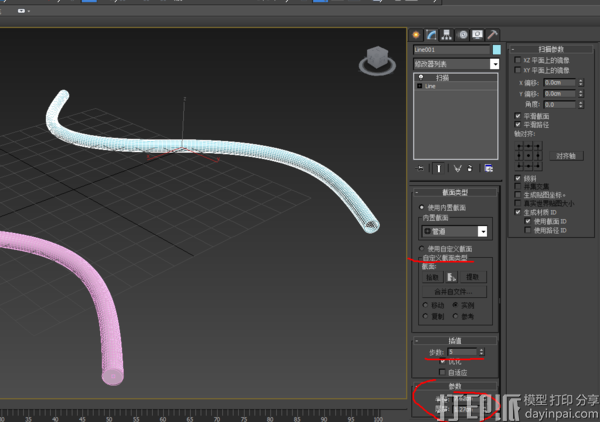
Task: Enable the 自适应 checkbox
Action: (x=442, y=372)
